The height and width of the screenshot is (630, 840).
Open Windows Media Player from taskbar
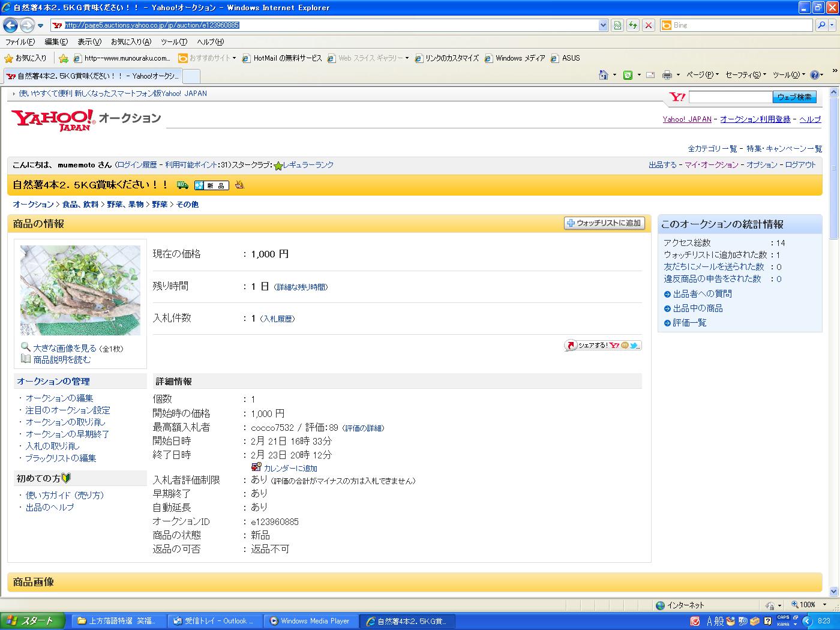[x=311, y=621]
